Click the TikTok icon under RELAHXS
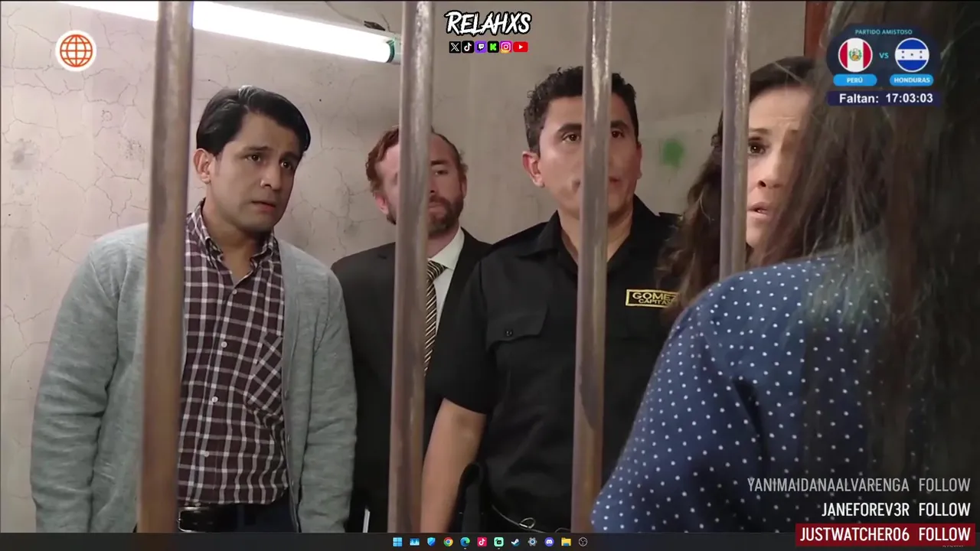Viewport: 980px width, 551px height. point(468,47)
